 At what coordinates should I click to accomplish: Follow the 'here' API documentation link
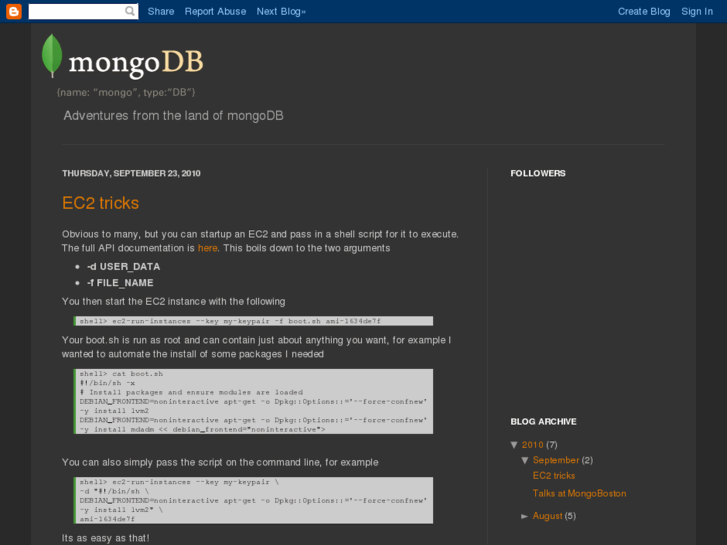point(207,248)
